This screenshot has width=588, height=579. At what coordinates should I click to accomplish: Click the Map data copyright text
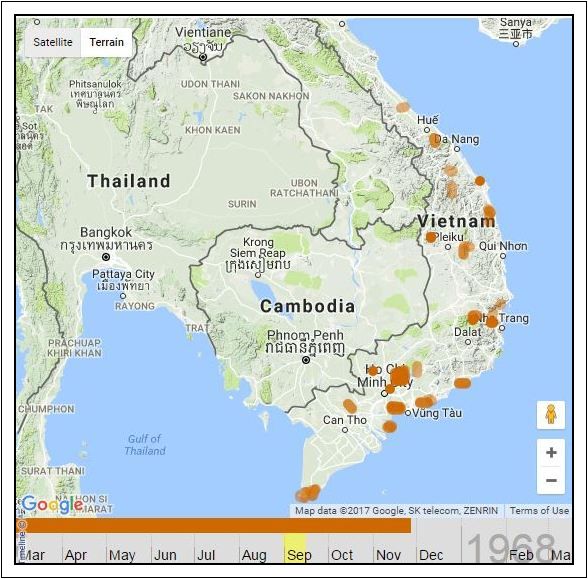point(396,510)
